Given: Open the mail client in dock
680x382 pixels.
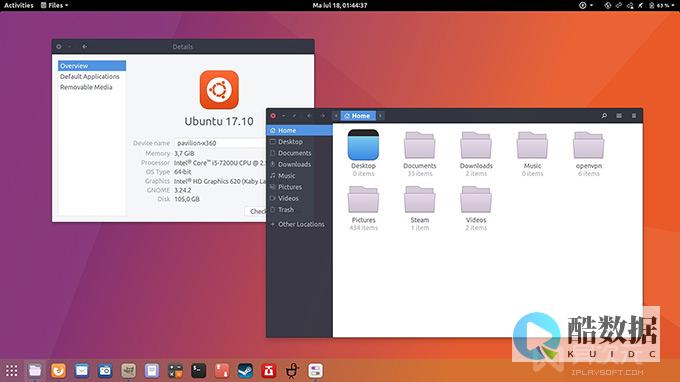Looking at the screenshot, I should (x=82, y=371).
